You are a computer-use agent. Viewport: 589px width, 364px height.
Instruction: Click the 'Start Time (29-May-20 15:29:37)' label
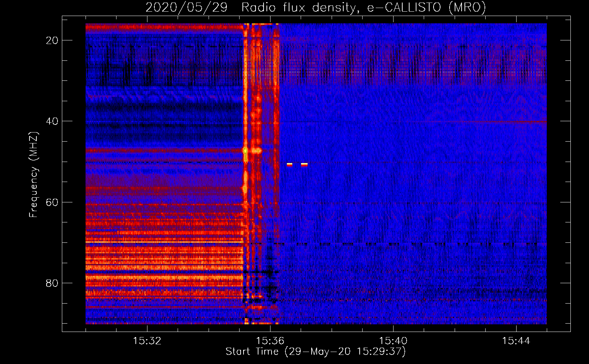(316, 352)
